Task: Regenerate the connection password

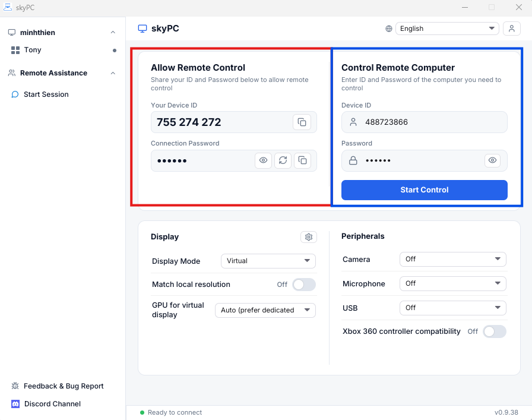Action: [x=283, y=160]
